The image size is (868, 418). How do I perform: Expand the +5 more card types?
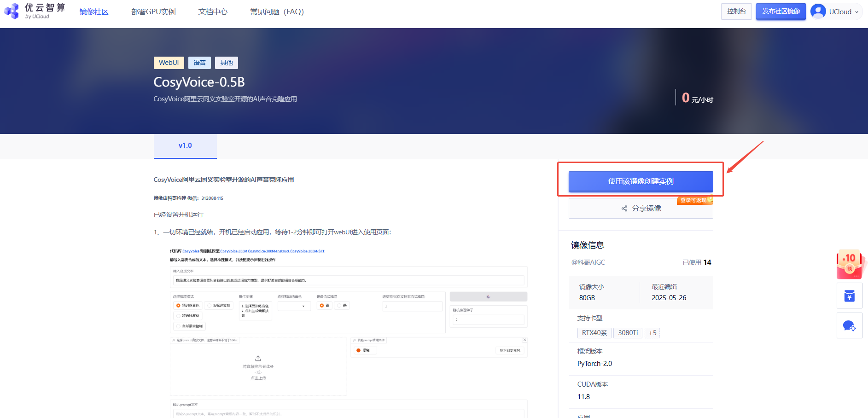[652, 333]
